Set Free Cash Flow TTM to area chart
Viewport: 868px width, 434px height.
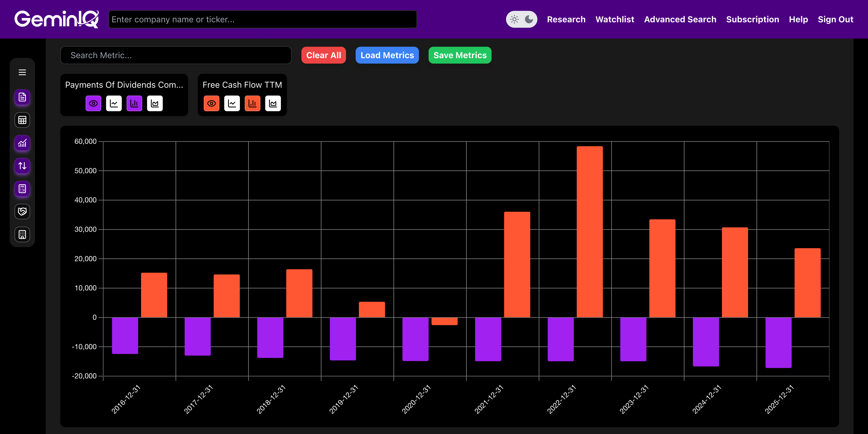[x=273, y=103]
